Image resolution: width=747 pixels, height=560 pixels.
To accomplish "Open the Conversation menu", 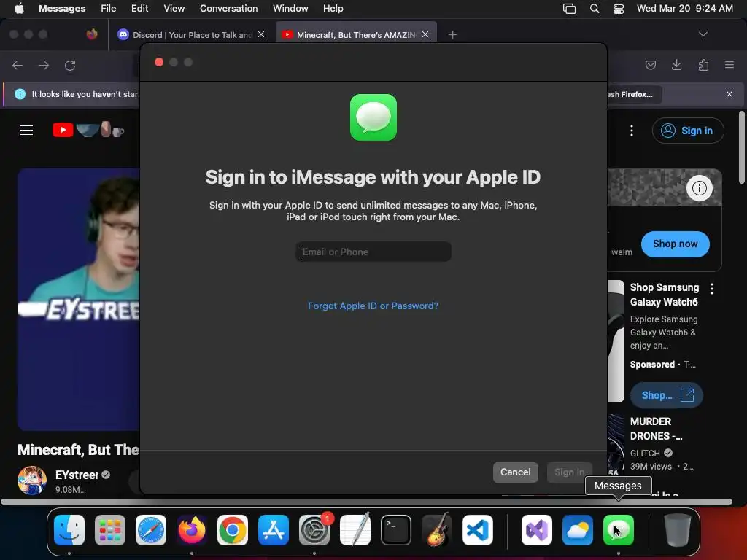I will tap(228, 9).
